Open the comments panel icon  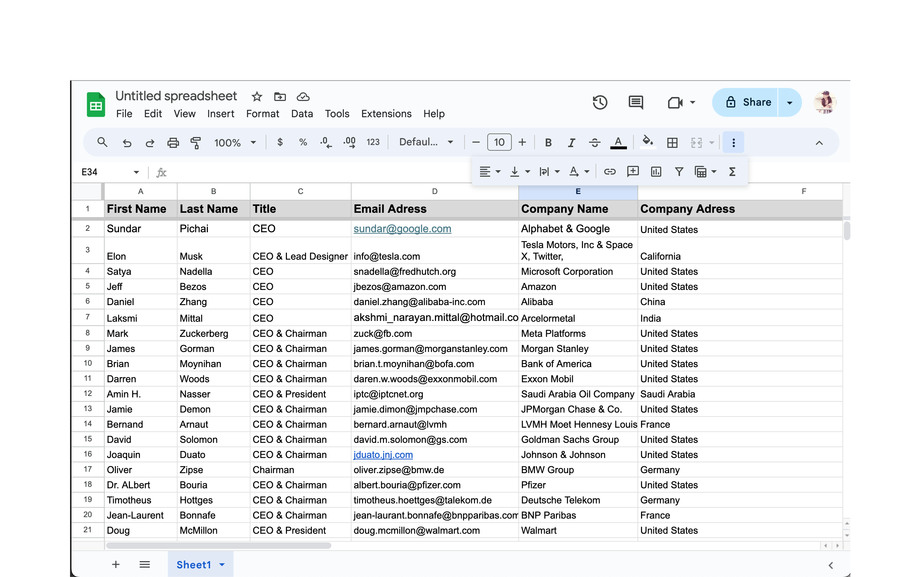pos(636,102)
